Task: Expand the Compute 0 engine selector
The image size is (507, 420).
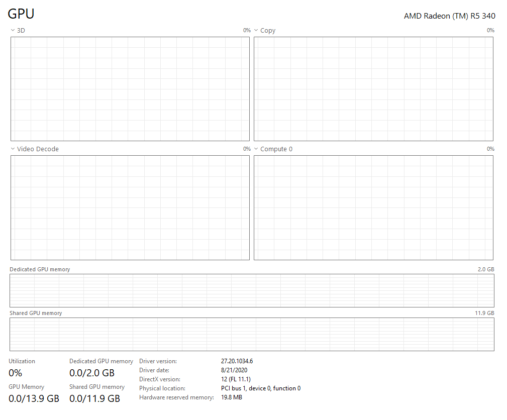Action: click(x=256, y=149)
